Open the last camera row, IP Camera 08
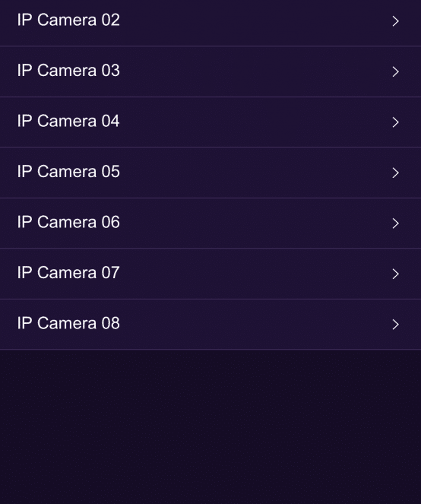This screenshot has height=504, width=421. tap(210, 325)
